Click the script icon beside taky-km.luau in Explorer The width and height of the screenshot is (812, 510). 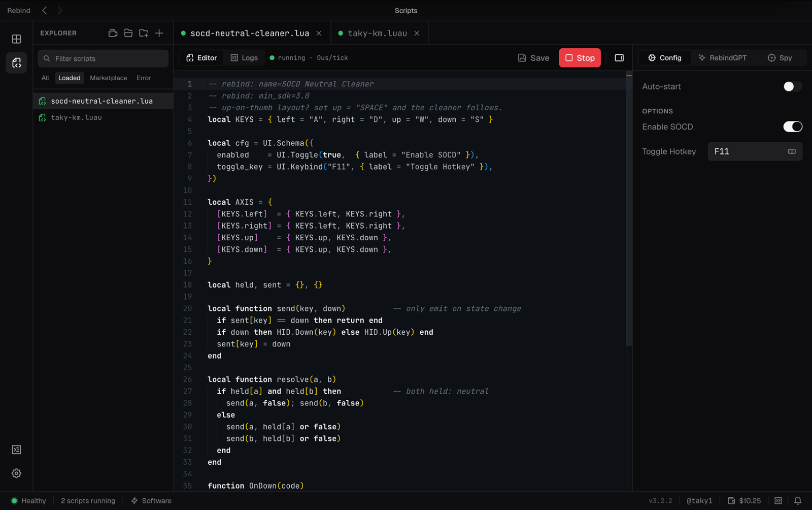coord(43,117)
